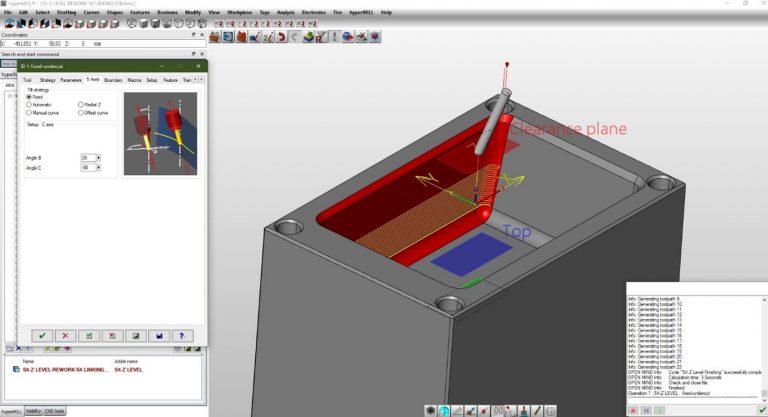The width and height of the screenshot is (768, 417).
Task: Open the Angle C value dropdown arrow
Action: point(99,167)
